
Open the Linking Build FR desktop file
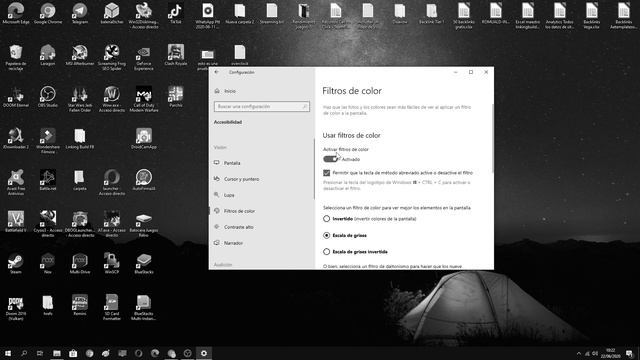80,138
